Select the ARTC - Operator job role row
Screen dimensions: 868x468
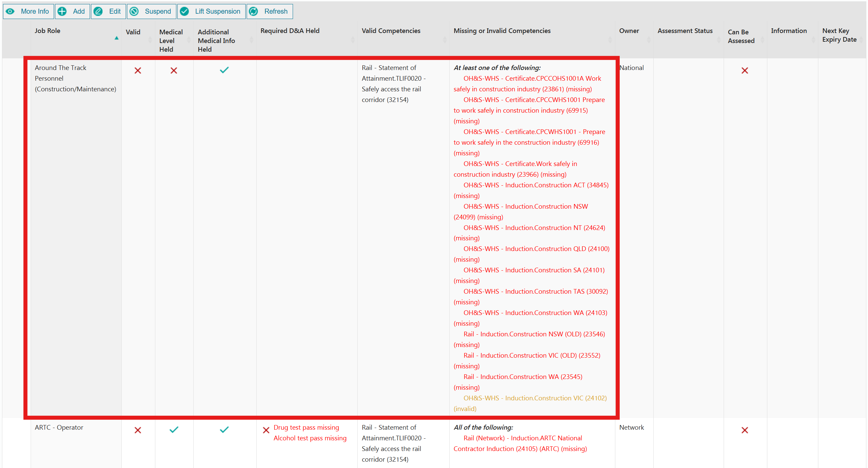[x=59, y=427]
